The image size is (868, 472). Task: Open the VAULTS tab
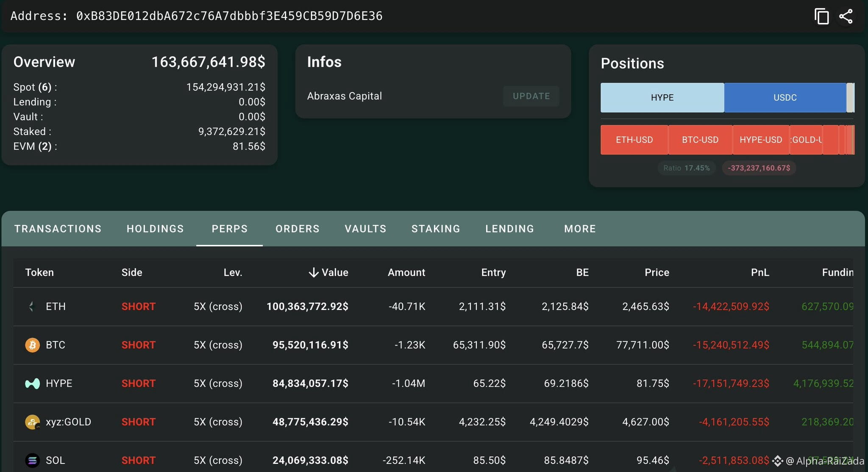[365, 229]
